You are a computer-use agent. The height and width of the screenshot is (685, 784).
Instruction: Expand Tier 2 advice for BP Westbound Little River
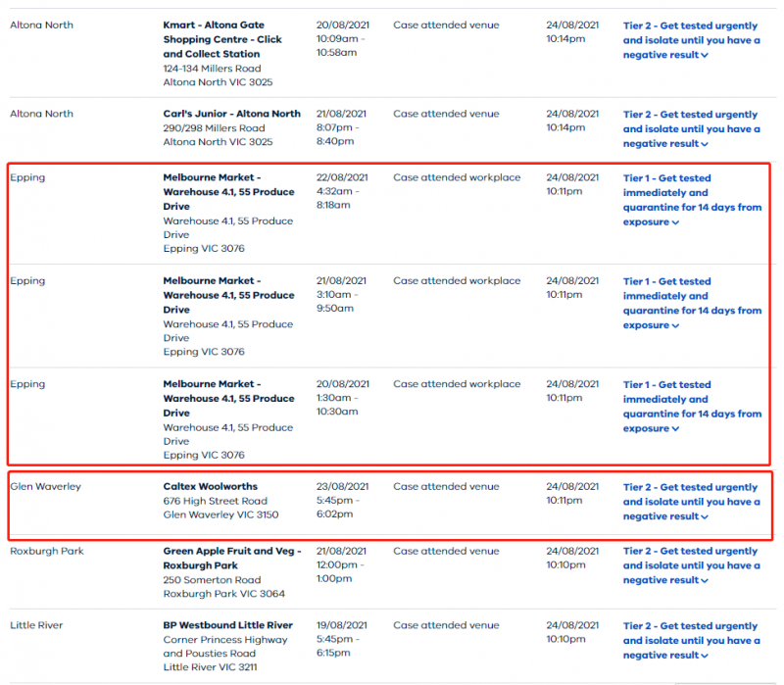691,641
